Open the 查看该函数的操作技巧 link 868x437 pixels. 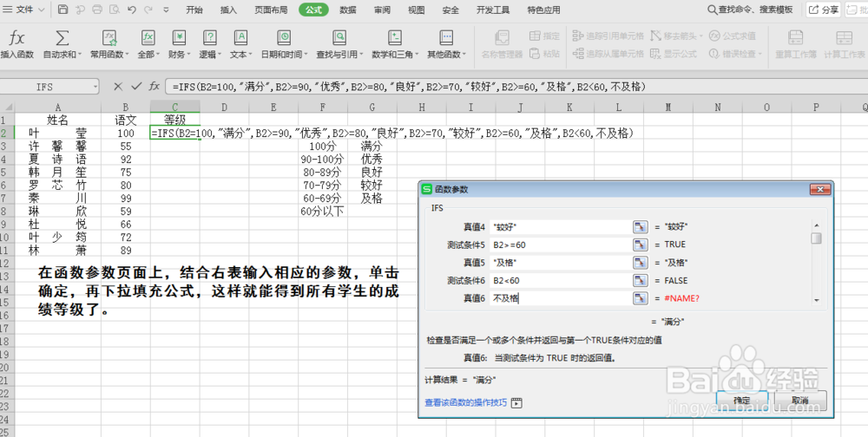[x=465, y=402]
